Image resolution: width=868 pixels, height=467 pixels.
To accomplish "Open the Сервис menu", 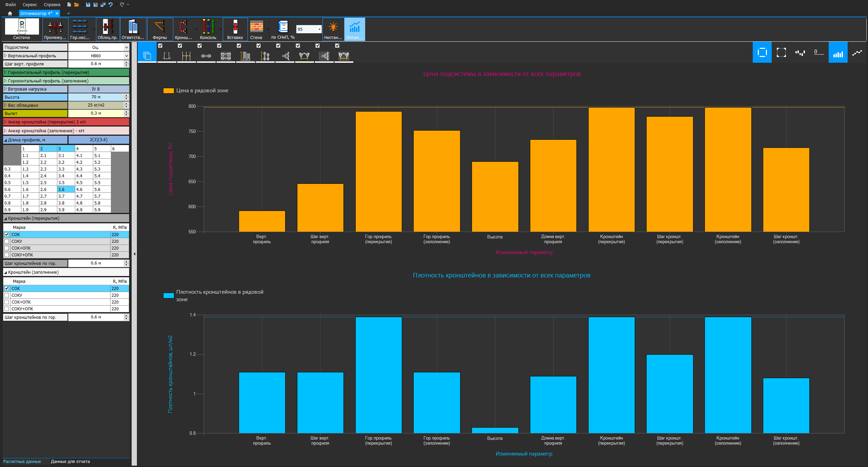I will click(x=30, y=4).
